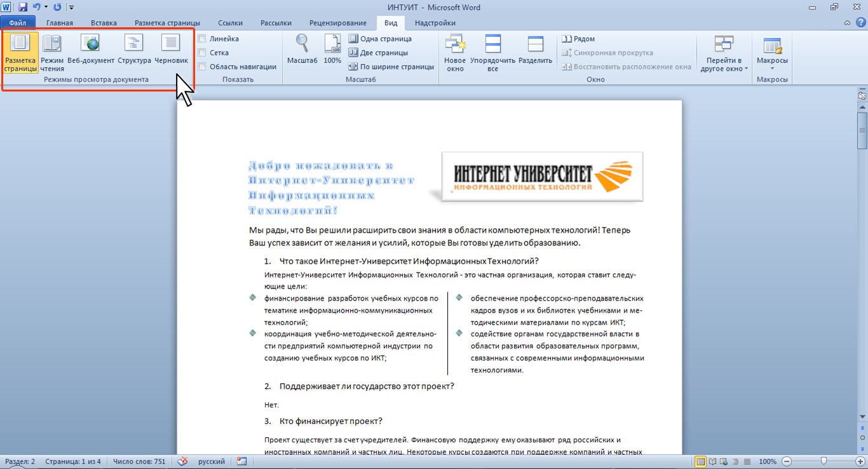Switch to the Ссылки tab
This screenshot has width=868, height=469.
pyautogui.click(x=230, y=23)
